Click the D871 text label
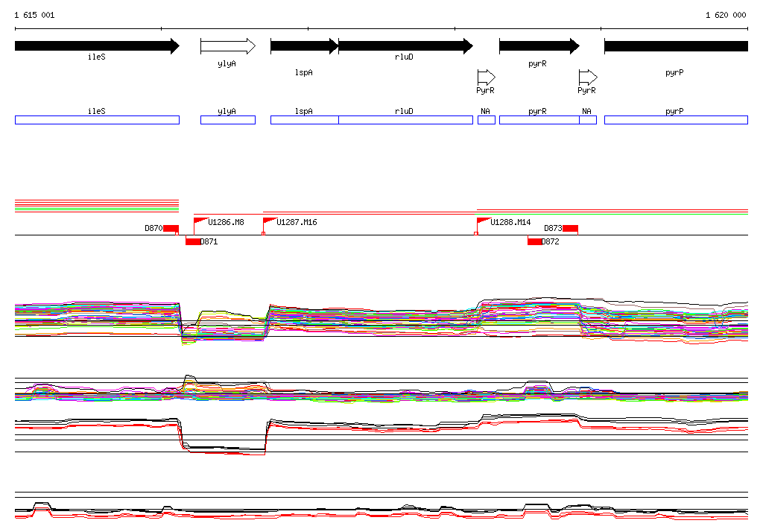Viewport: 763px width, 532px height. pos(209,241)
